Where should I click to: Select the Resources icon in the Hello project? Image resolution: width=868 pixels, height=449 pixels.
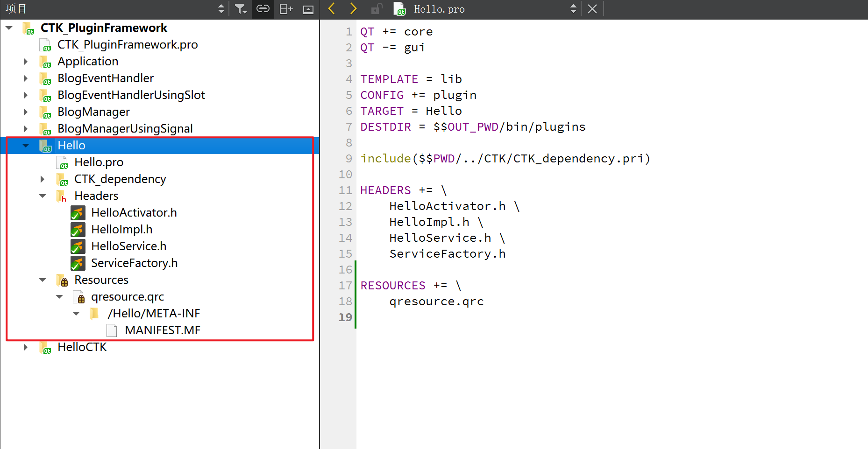coord(61,280)
